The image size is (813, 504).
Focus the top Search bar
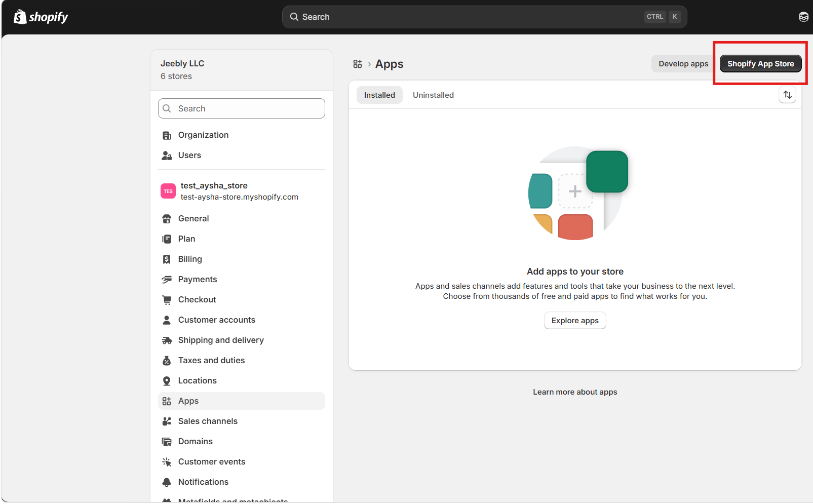pyautogui.click(x=484, y=17)
